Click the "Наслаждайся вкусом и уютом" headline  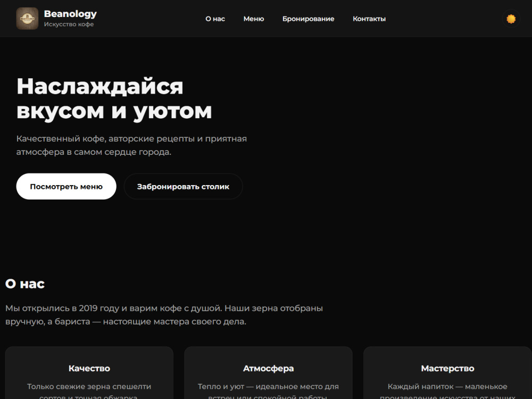point(114,99)
